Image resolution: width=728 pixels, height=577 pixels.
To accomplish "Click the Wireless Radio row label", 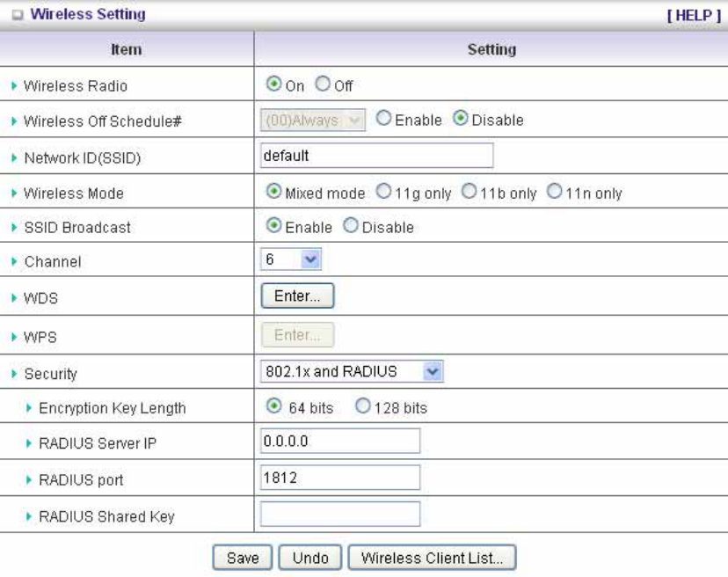I will point(76,86).
